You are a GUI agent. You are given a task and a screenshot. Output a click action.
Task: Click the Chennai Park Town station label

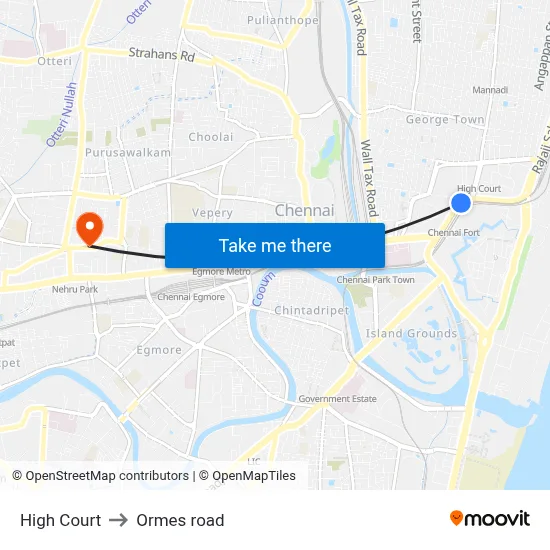click(375, 280)
